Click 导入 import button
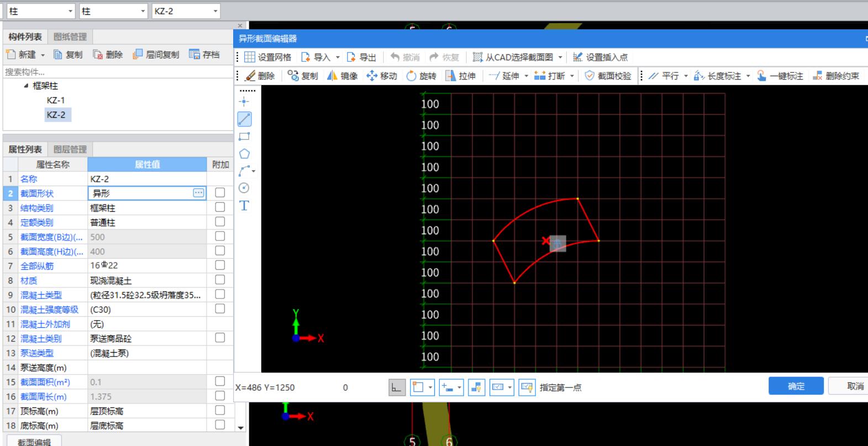The height and width of the screenshot is (446, 868). (315, 57)
